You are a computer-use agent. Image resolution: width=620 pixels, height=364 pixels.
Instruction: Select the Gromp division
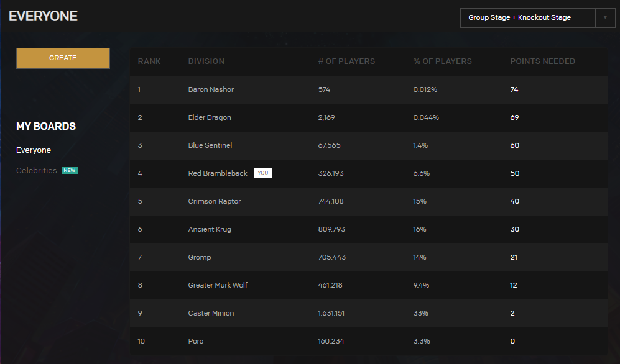[x=200, y=257]
